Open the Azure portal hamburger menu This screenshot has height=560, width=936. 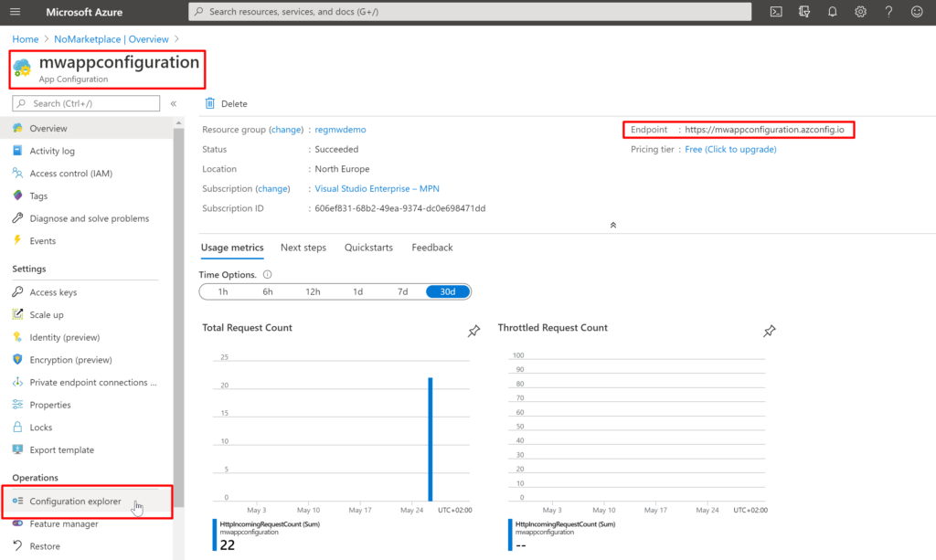[x=15, y=11]
